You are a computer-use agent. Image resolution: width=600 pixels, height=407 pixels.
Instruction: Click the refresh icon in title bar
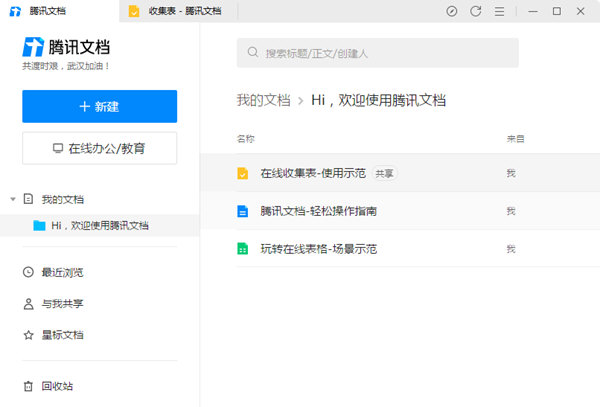point(476,11)
